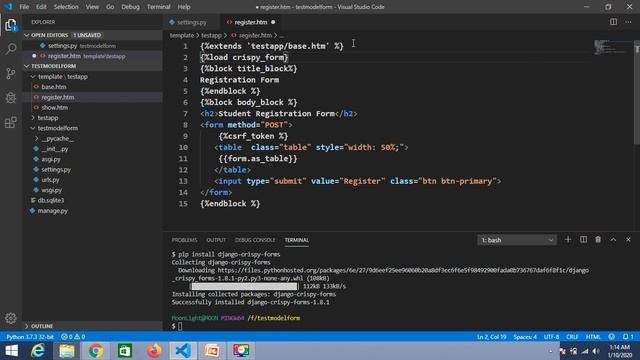
Task: Open the Edit menu
Action: point(41,7)
